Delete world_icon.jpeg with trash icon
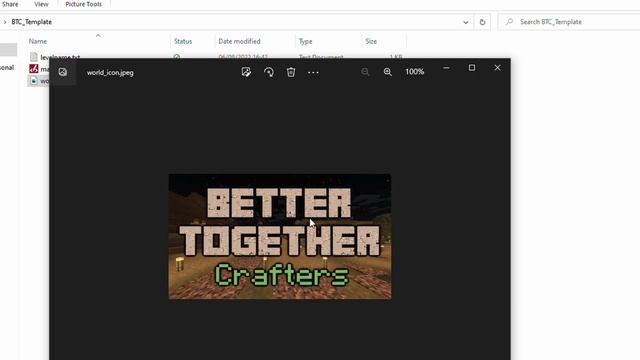The height and width of the screenshot is (360, 640). point(291,72)
